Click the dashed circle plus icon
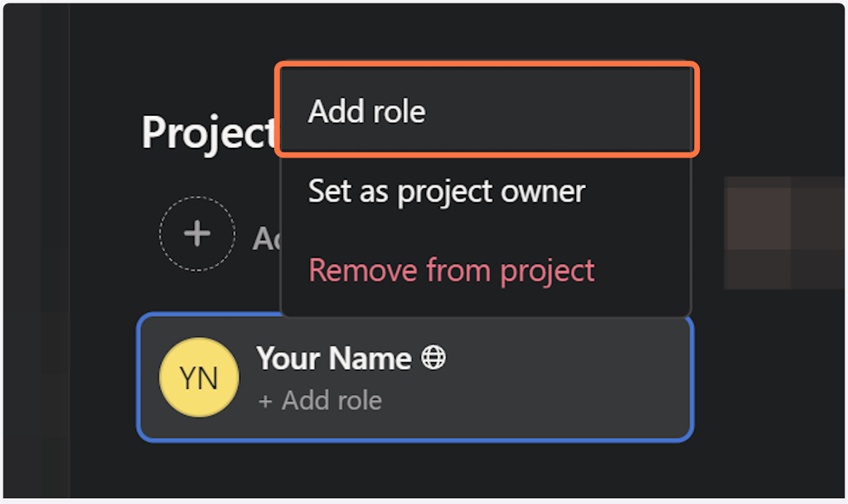 tap(197, 234)
